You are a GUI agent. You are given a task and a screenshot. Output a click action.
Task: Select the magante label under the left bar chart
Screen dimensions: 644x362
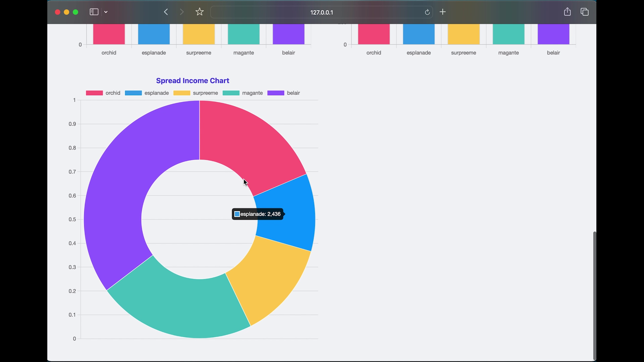(x=244, y=53)
